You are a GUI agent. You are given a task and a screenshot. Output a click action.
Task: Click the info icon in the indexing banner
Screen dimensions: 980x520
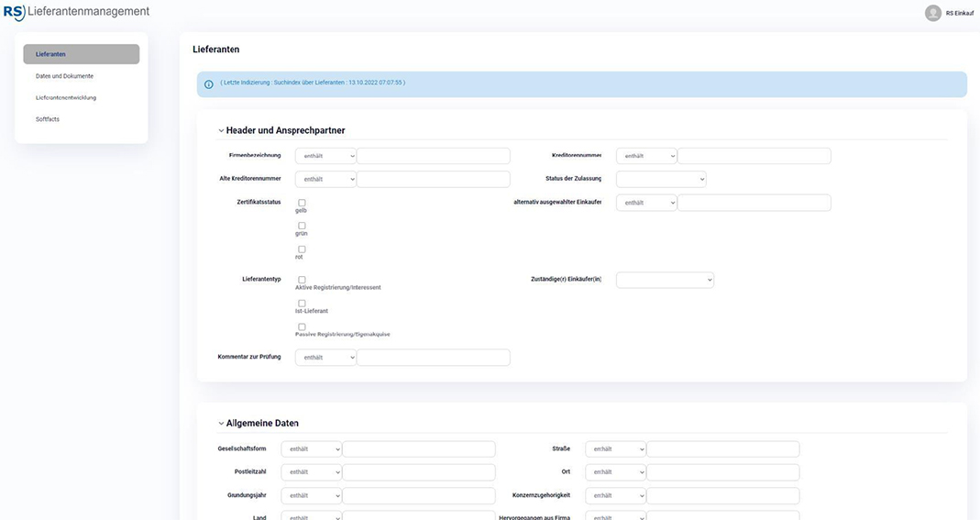pos(209,83)
